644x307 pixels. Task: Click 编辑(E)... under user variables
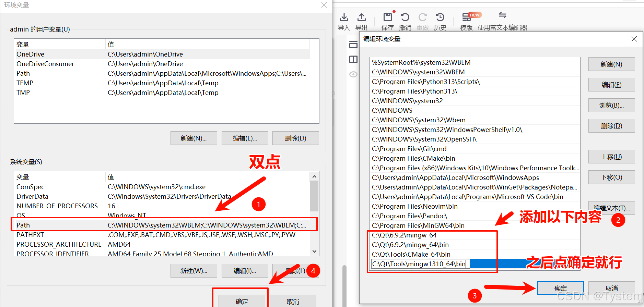click(245, 138)
